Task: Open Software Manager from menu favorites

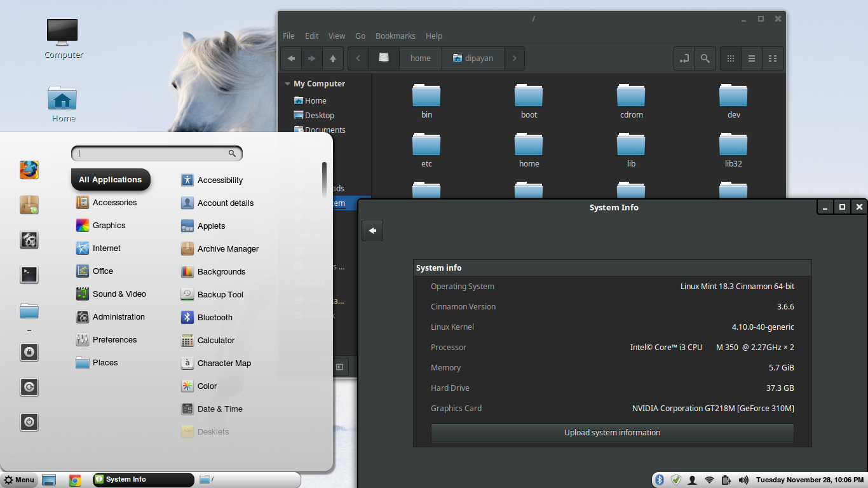Action: click(29, 205)
